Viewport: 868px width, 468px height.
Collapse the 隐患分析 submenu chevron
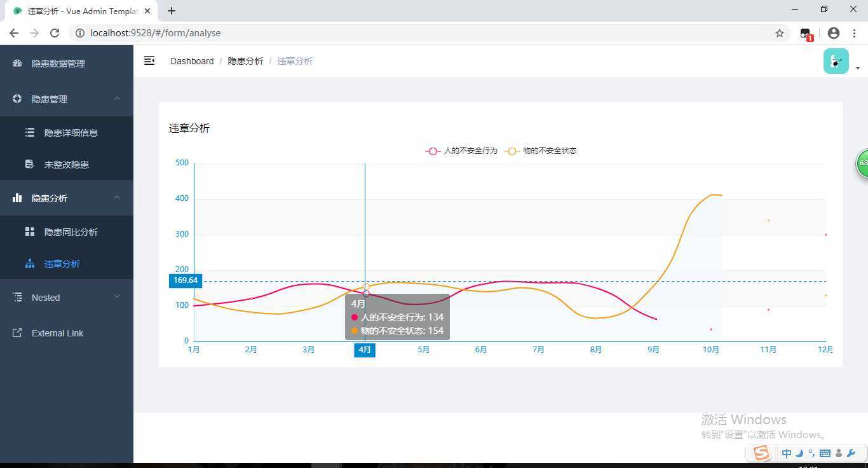(117, 198)
